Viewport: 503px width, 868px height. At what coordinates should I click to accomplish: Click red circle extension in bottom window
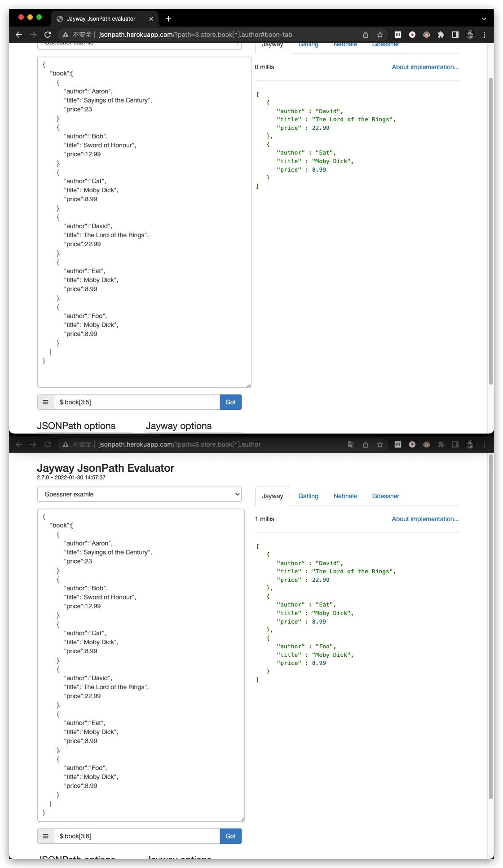click(412, 444)
